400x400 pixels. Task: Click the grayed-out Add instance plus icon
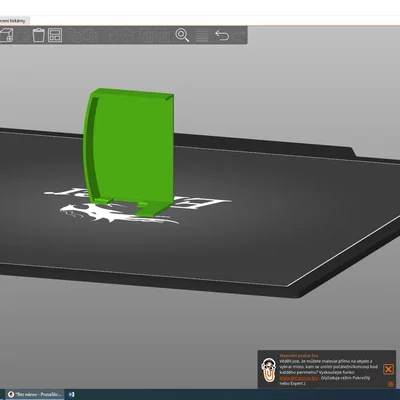(x=111, y=35)
